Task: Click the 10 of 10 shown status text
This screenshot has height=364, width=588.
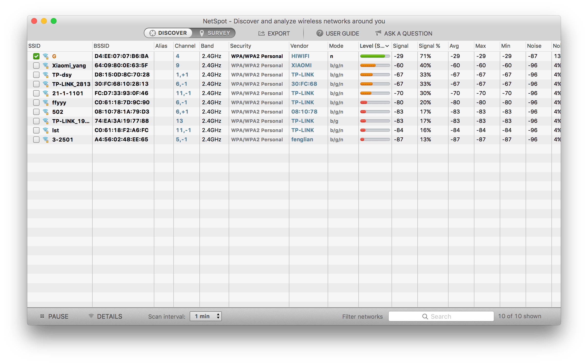Action: point(519,316)
